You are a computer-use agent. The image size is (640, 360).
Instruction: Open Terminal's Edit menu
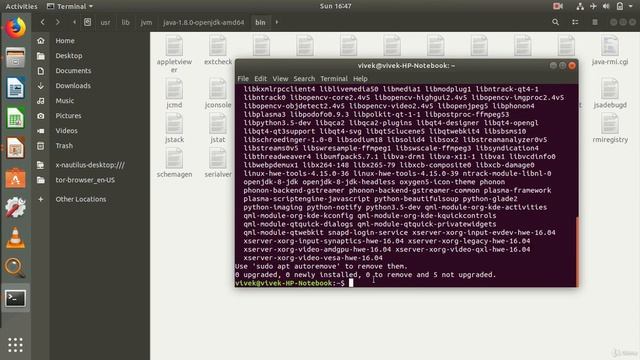pos(260,78)
